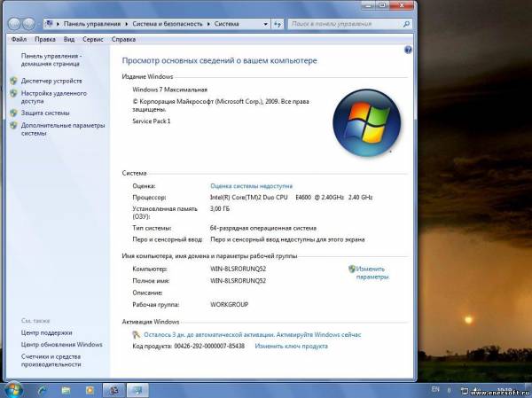532x398 pixels.
Task: Open Настройка удаленного доступа link
Action: [54, 97]
